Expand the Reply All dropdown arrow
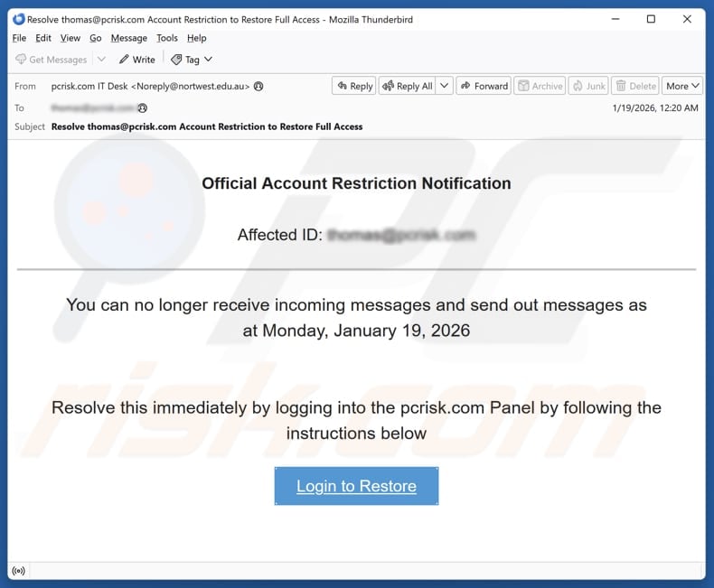This screenshot has width=714, height=588. point(445,86)
